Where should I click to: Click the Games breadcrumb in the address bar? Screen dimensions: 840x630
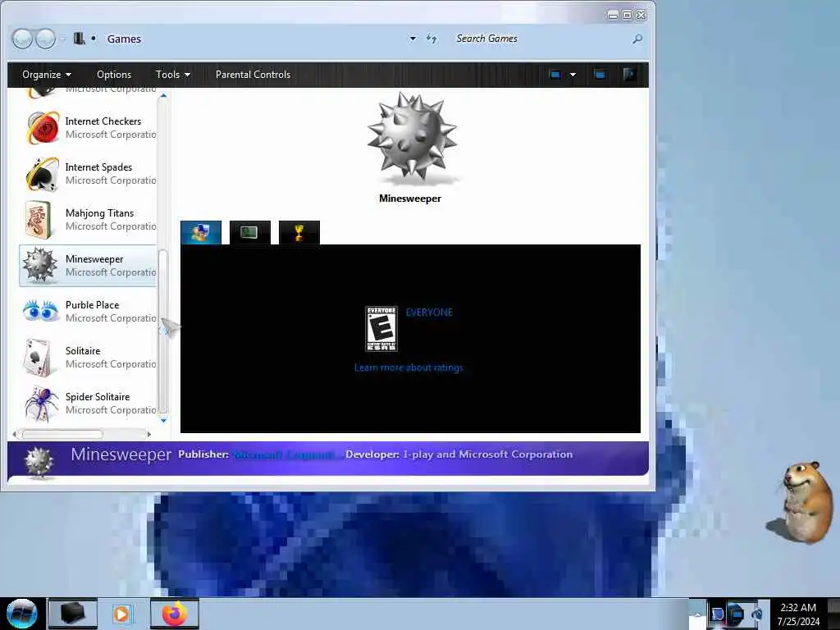[124, 39]
